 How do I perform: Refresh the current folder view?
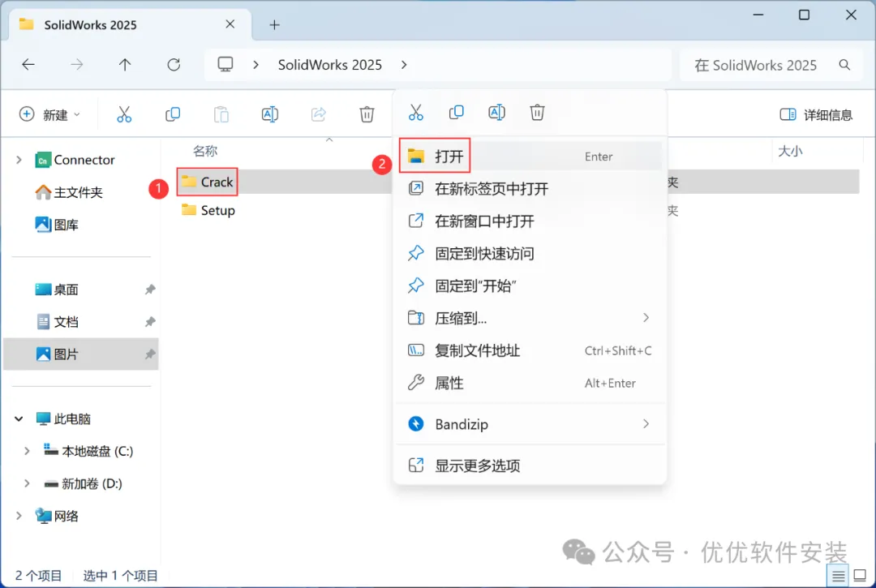[x=174, y=65]
